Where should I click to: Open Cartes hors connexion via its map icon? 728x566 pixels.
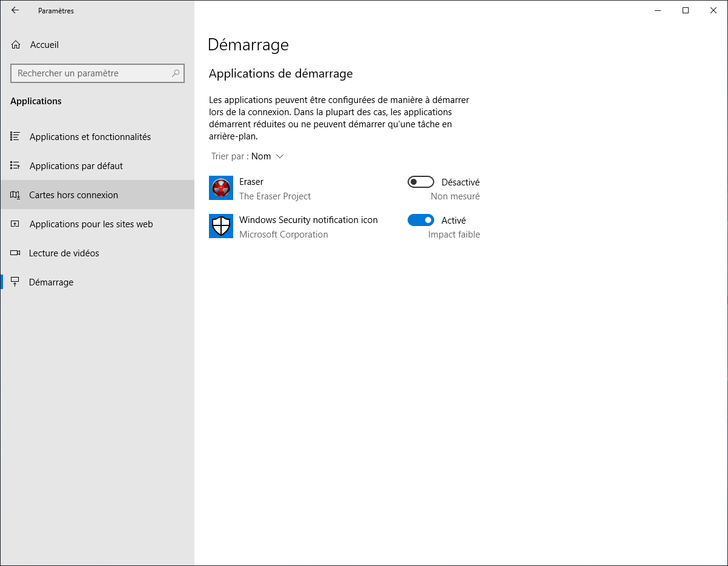tap(15, 195)
